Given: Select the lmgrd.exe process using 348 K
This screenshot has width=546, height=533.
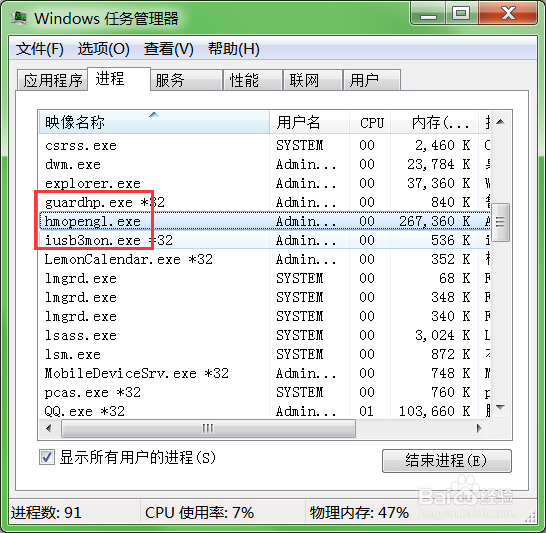Looking at the screenshot, I should (265, 297).
